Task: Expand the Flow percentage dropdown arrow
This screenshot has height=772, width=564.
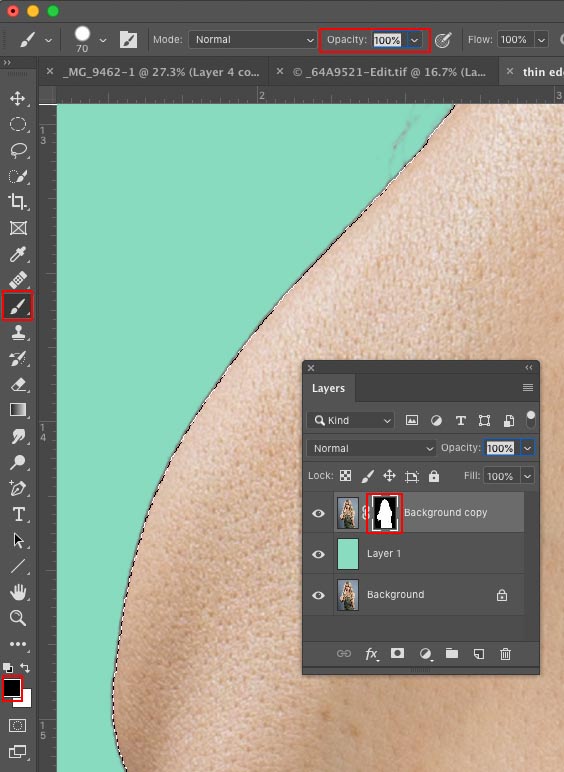Action: 541,39
